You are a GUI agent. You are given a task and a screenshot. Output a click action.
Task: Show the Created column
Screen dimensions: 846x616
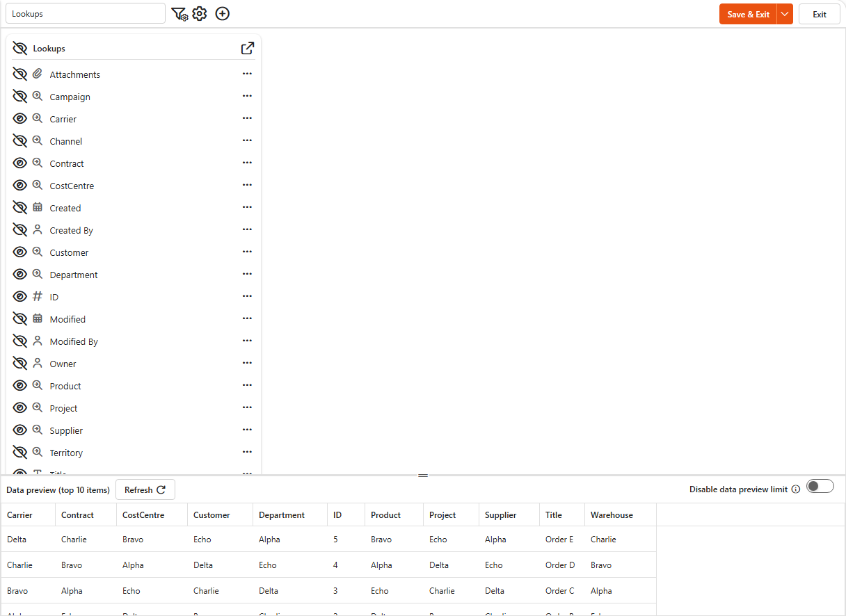(20, 208)
